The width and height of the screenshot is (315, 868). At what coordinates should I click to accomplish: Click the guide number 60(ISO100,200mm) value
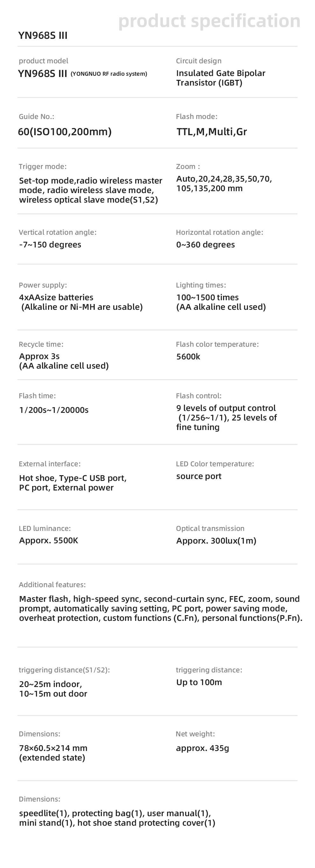click(64, 131)
